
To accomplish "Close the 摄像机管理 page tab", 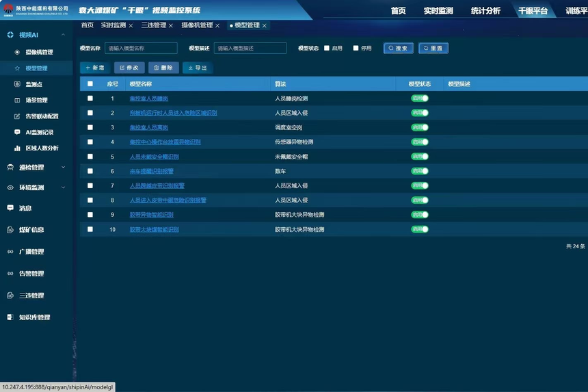I will (217, 26).
